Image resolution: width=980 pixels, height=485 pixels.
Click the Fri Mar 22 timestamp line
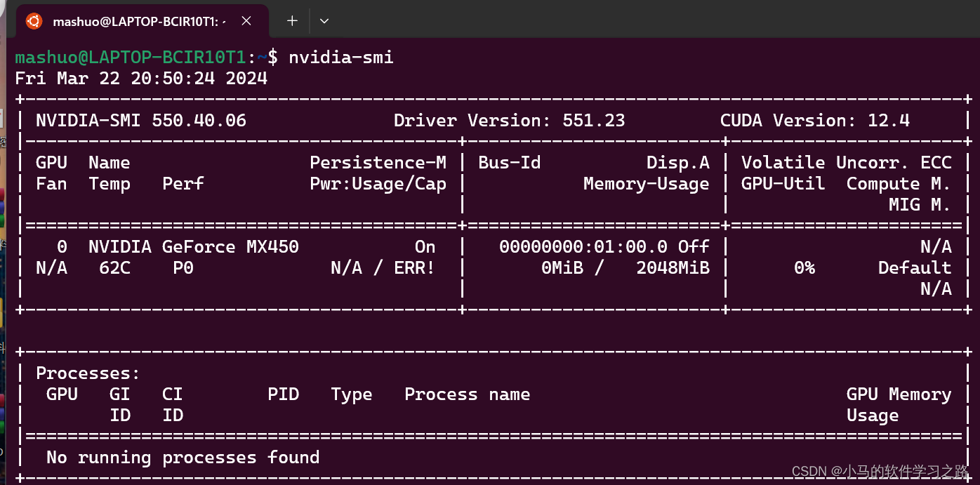click(x=140, y=78)
